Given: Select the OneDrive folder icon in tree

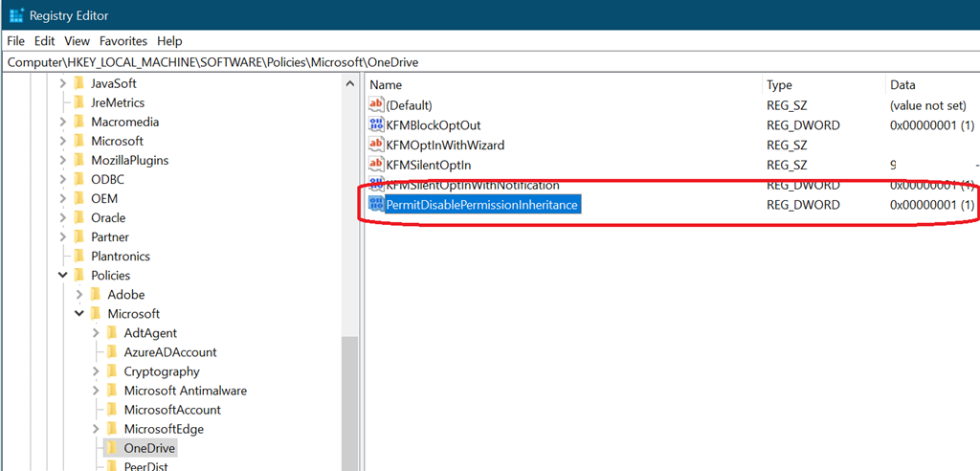Looking at the screenshot, I should (x=112, y=448).
